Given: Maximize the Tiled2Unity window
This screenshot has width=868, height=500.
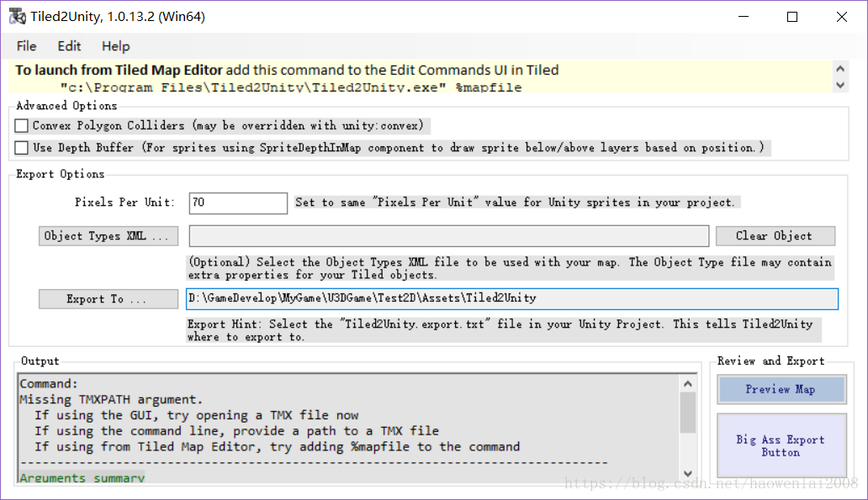Looking at the screenshot, I should point(792,17).
